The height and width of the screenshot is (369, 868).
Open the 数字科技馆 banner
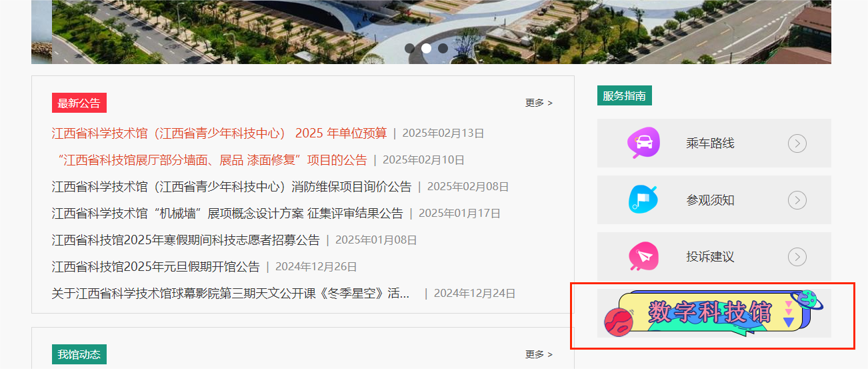click(713, 313)
